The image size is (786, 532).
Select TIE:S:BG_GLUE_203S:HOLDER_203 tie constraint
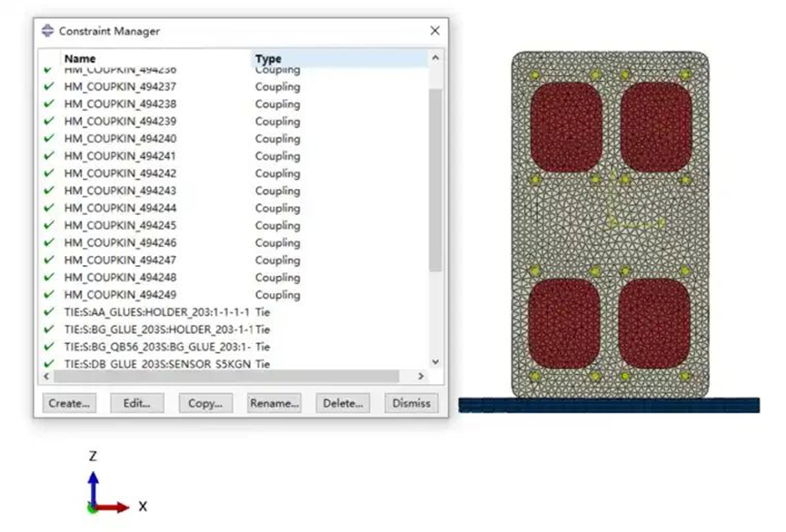[158, 330]
